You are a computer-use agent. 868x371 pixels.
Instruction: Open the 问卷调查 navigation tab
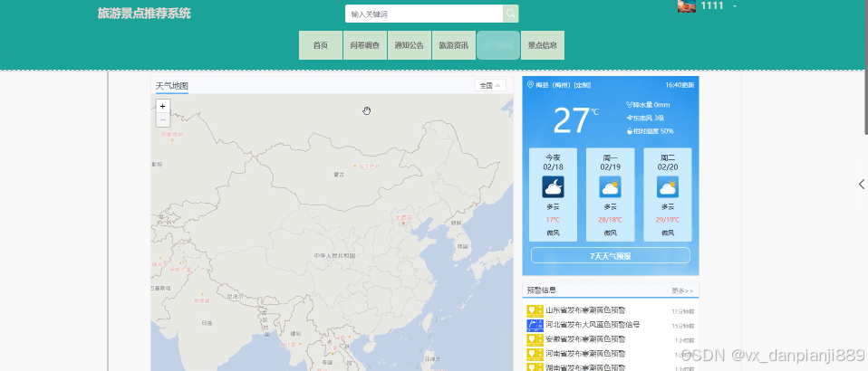[365, 45]
